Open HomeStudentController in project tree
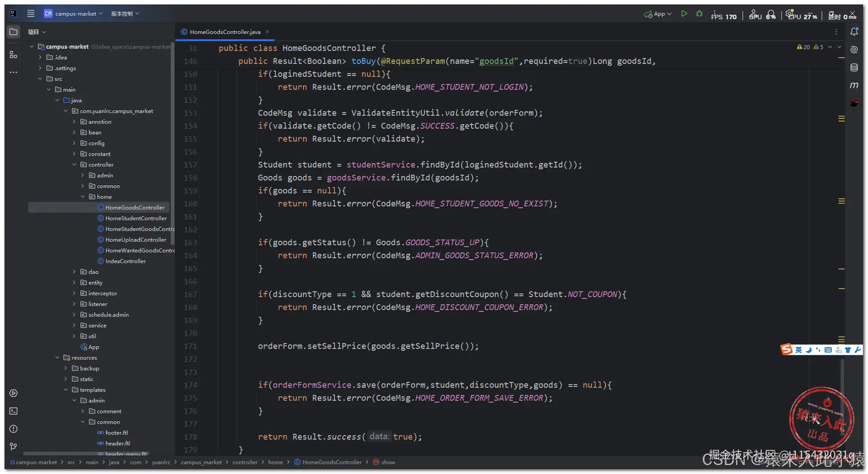Viewport: 868px width, 474px height. pyautogui.click(x=136, y=218)
